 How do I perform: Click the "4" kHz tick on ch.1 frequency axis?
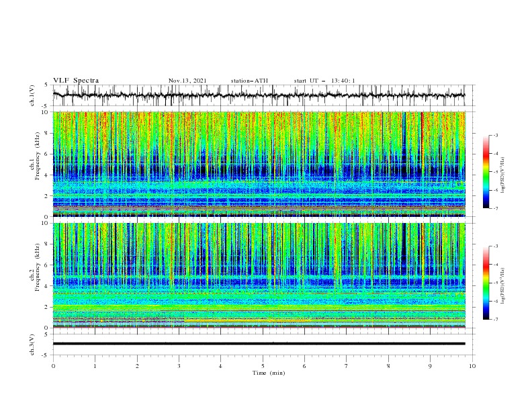(47, 175)
